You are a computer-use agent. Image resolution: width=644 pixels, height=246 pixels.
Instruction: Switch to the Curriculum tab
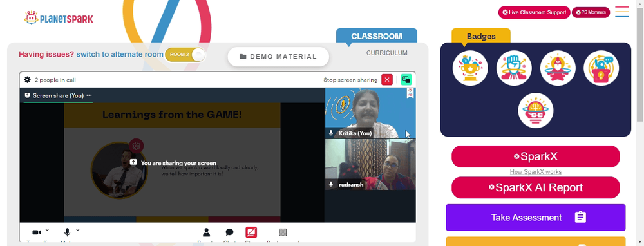pos(387,53)
